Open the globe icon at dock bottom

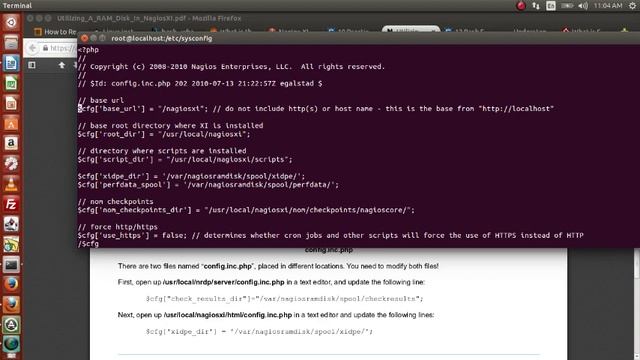(11, 344)
